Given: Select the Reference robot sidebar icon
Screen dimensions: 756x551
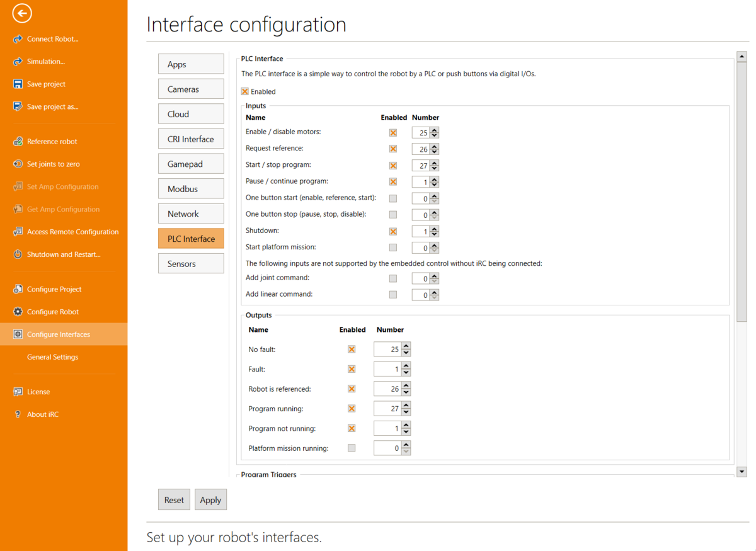Looking at the screenshot, I should pyautogui.click(x=18, y=141).
